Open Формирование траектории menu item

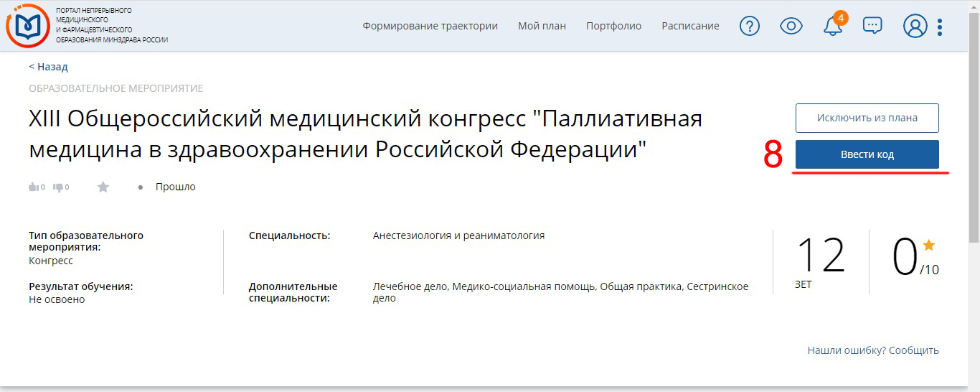click(x=430, y=26)
